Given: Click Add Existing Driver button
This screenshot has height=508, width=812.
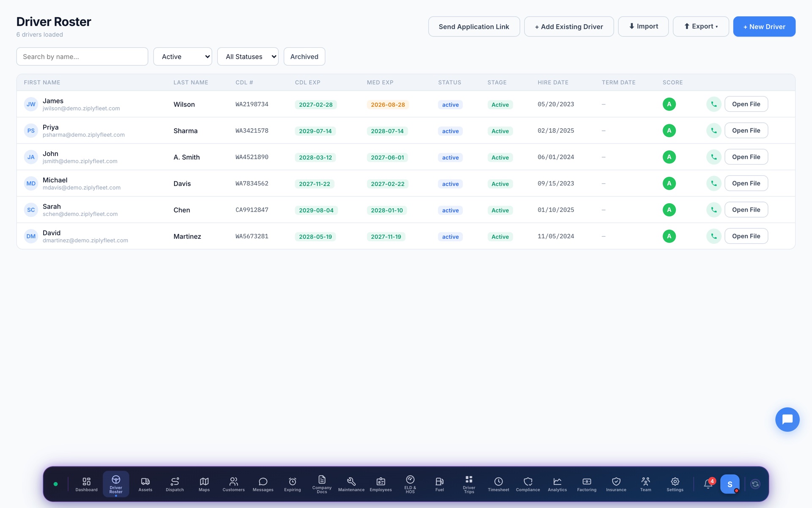Looking at the screenshot, I should [569, 27].
